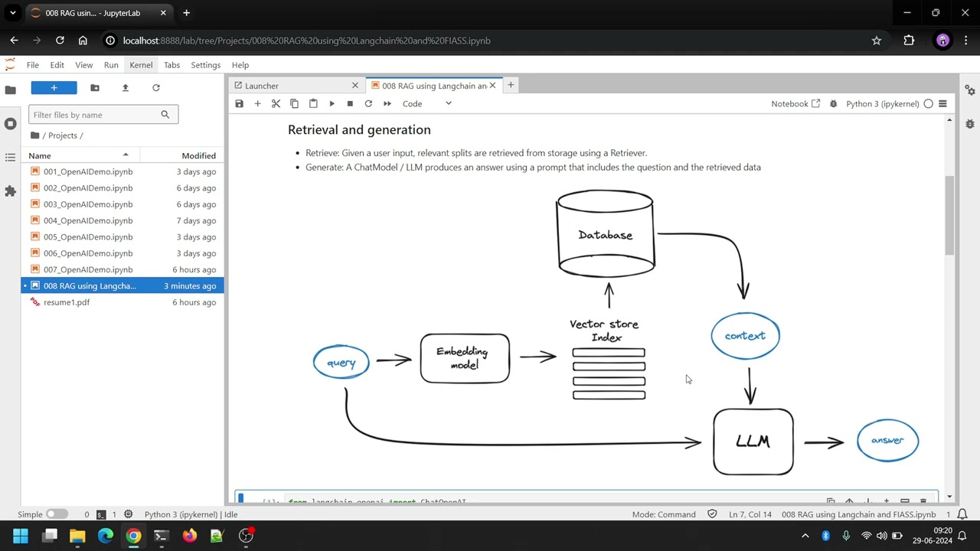Open File Explorer from the taskbar
Screen dimensions: 980x551
[x=77, y=536]
